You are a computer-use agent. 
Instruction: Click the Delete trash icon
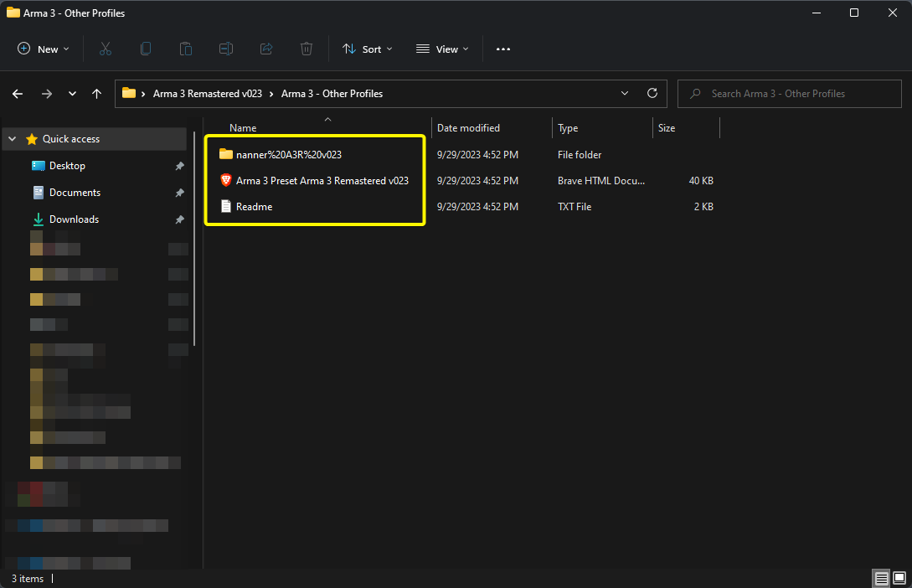coord(307,49)
